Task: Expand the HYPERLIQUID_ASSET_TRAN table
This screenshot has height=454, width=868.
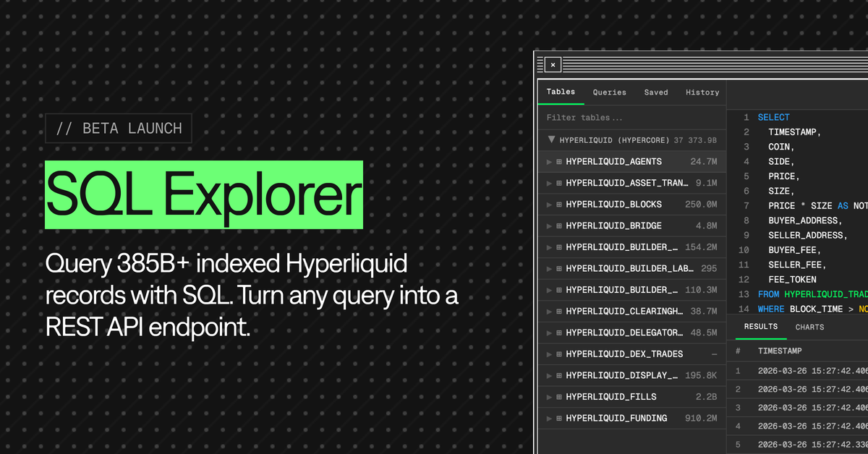Action: pos(549,182)
